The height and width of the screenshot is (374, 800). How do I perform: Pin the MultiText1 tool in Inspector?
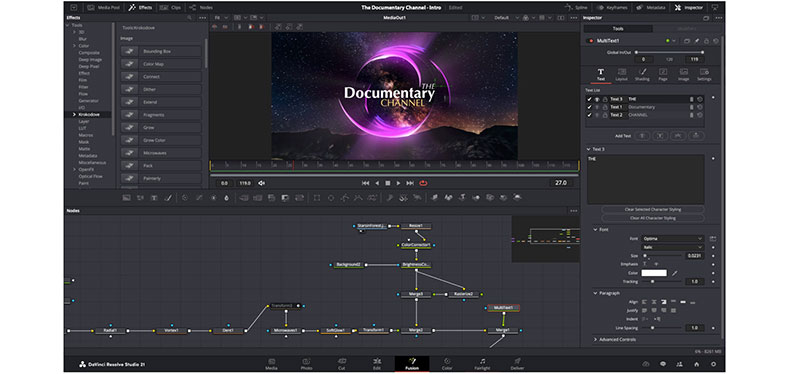click(697, 41)
